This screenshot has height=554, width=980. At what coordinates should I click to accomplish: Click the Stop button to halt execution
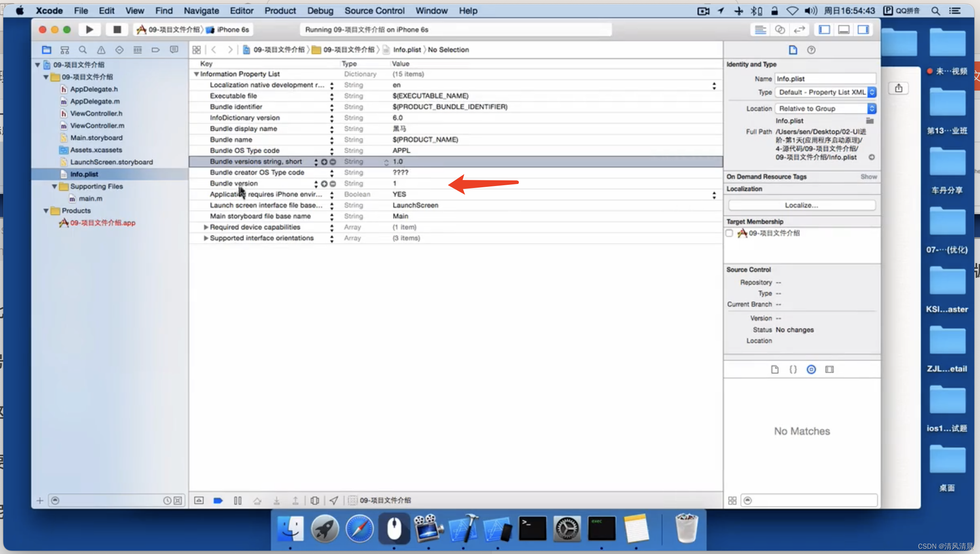click(116, 30)
